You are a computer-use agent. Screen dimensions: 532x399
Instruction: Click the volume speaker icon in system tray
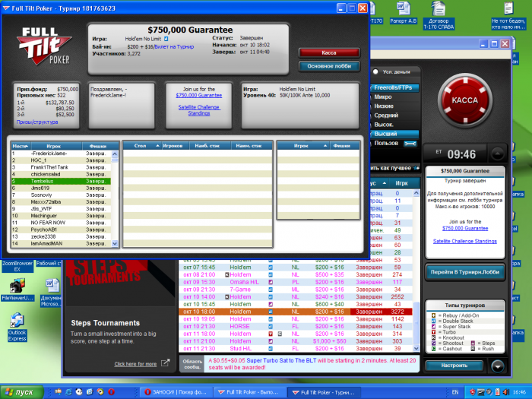505,392
